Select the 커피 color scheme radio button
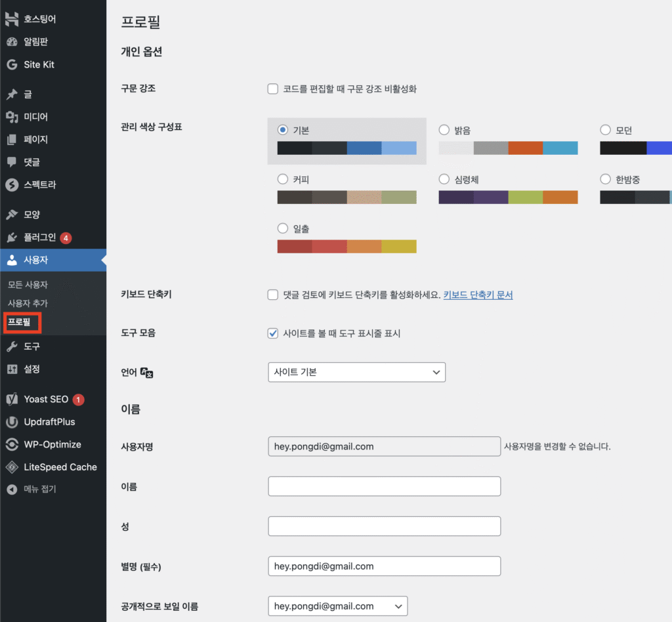Viewport: 672px width, 622px height. [x=283, y=179]
